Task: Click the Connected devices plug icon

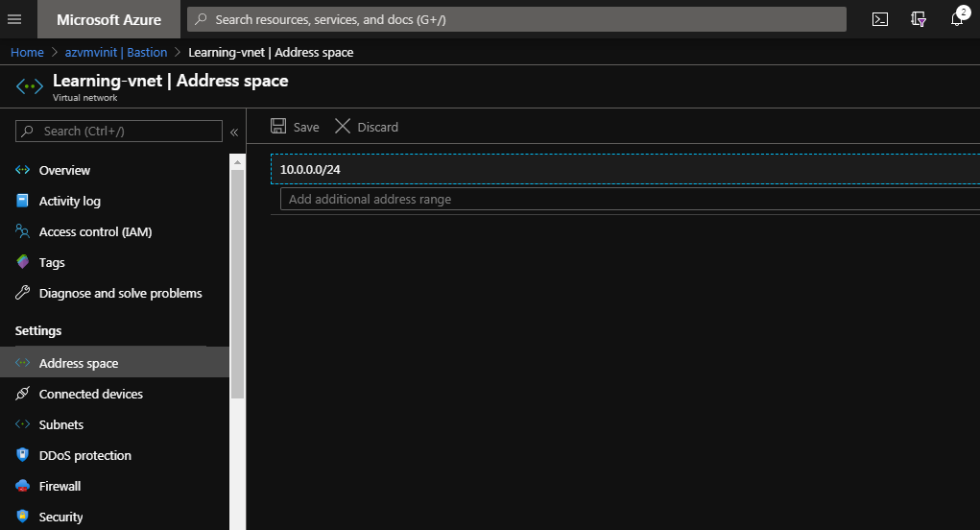Action: 22,393
